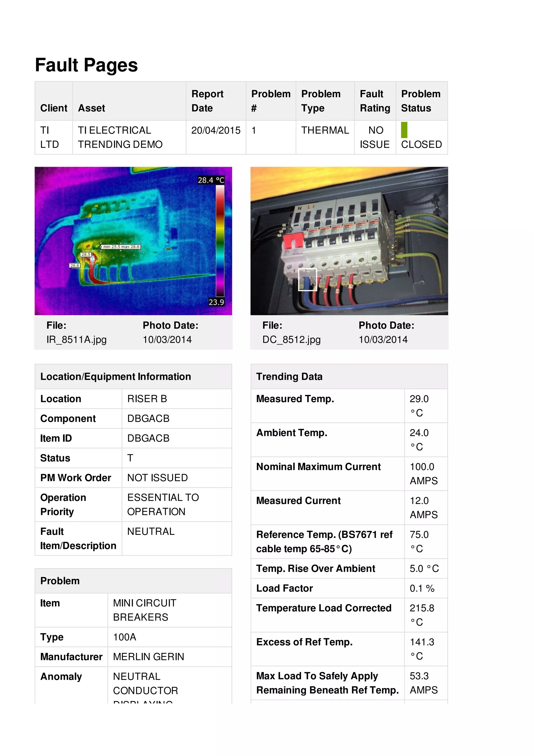This screenshot has height=756, width=534.
Task: Click the 'NEUTRAL' fault description value
Action: 151,531
